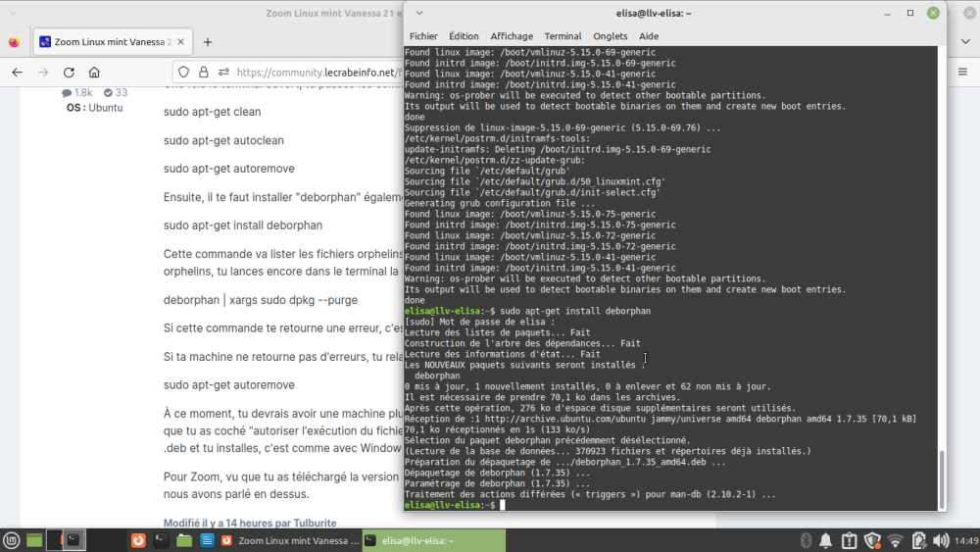Click the tracking protection shield icon
This screenshot has height=552, width=980.
click(x=182, y=73)
